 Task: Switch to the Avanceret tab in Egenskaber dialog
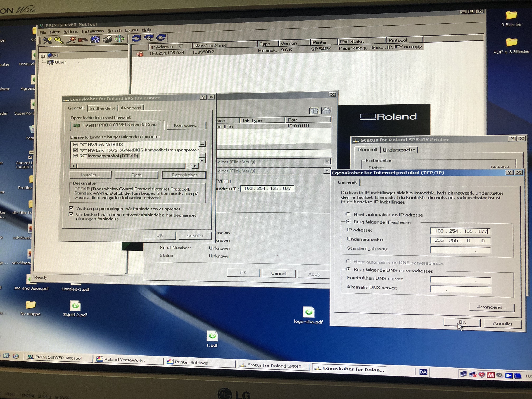click(131, 108)
